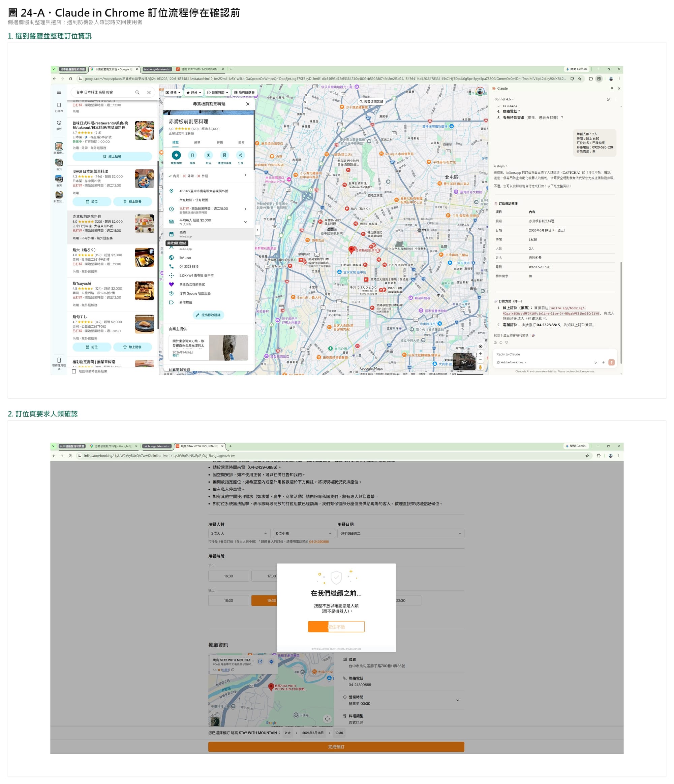
Task: Select the 16:30 time slot
Action: [228, 576]
